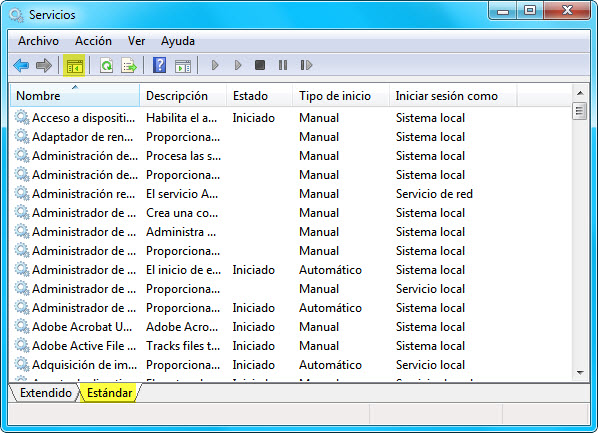Click Iniciado status in Acceso a dispositi... row
598x433 pixels.
(254, 118)
